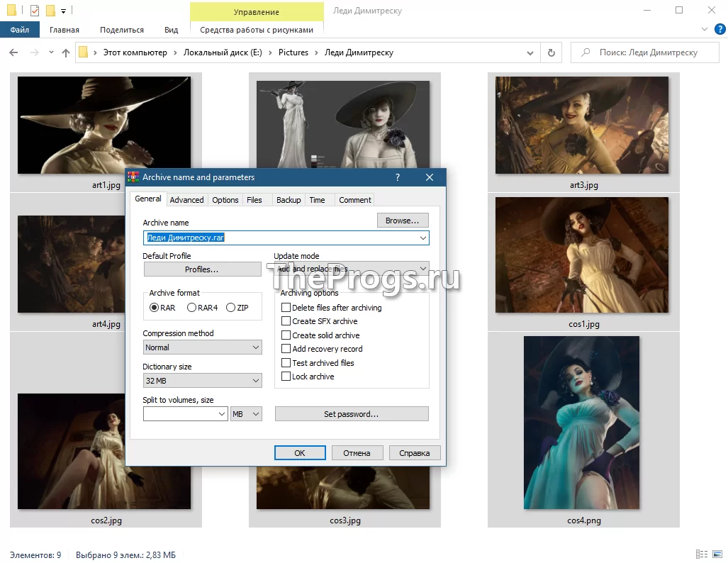The height and width of the screenshot is (563, 728).
Task: Click the Profiles... button
Action: coord(203,269)
